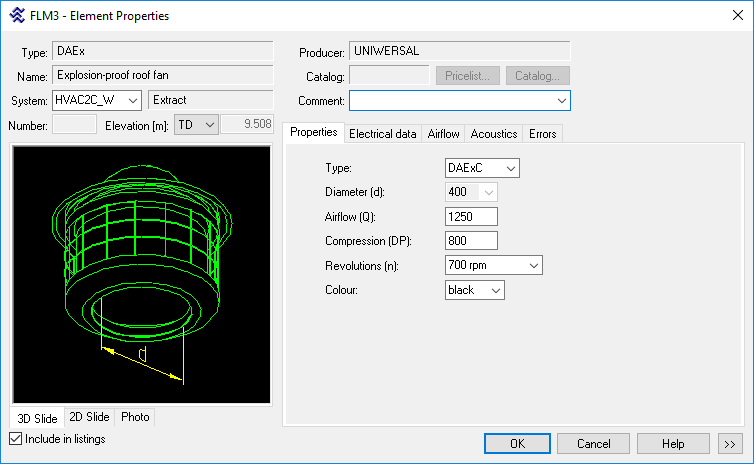The width and height of the screenshot is (754, 464).
Task: Open the System HVAC2C_W dropdown
Action: coord(133,100)
